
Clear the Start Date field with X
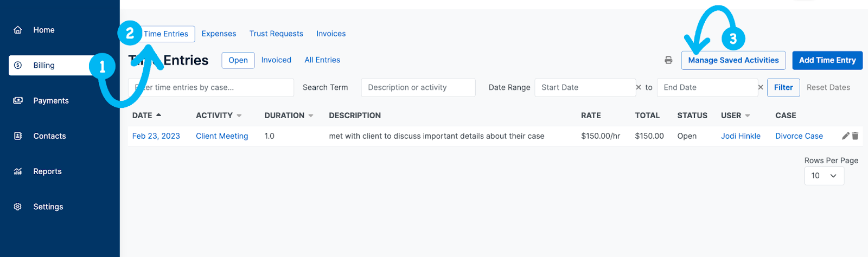point(639,87)
